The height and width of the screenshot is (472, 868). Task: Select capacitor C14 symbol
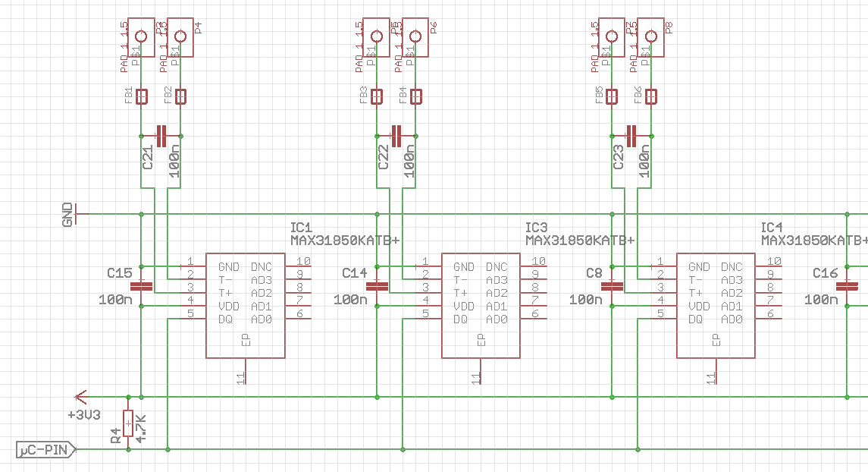(x=377, y=286)
